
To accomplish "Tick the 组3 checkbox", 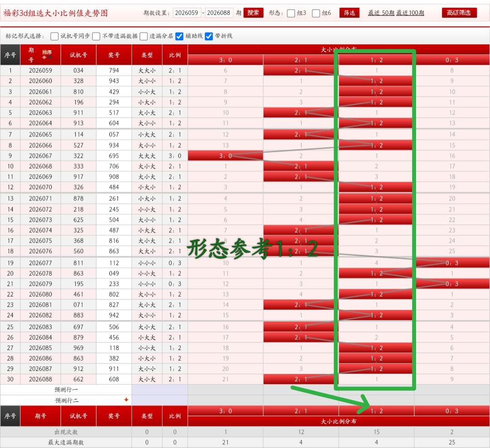I will click(291, 13).
